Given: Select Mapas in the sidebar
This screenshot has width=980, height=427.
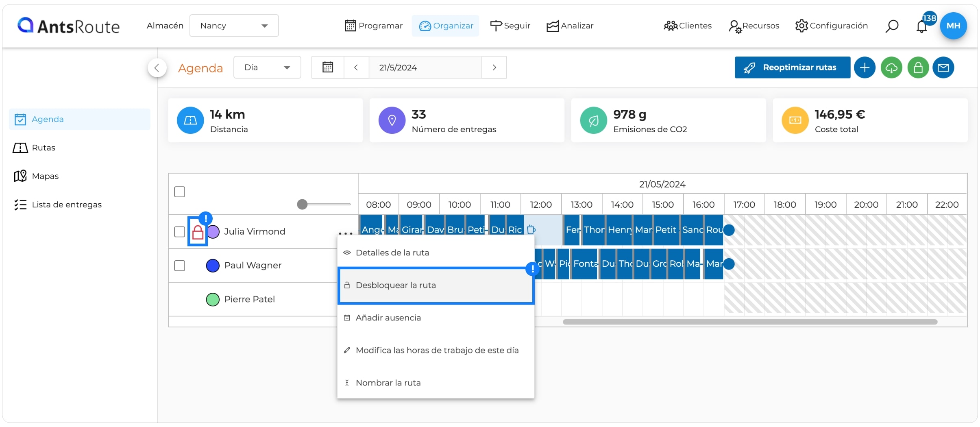Looking at the screenshot, I should tap(36, 176).
